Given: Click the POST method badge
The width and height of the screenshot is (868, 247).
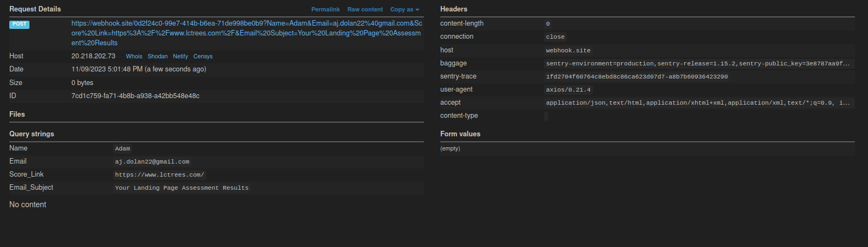Looking at the screenshot, I should pos(19,24).
